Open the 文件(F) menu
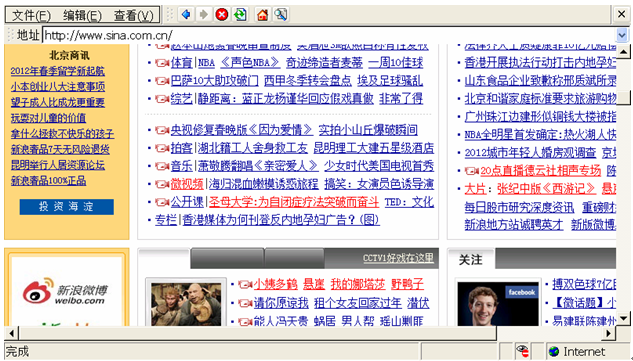 point(31,15)
